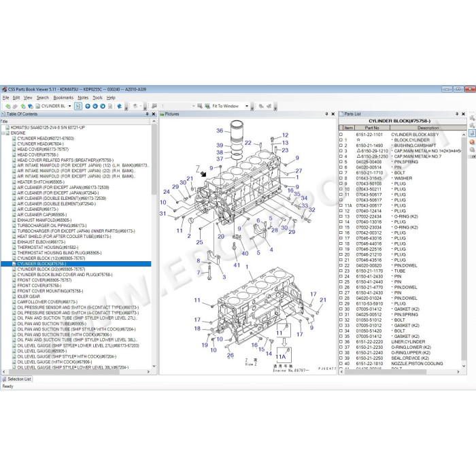This screenshot has height=476, width=476.
Task: Check the box for item 2 BUSHING,CAMSHAFT
Action: pyautogui.click(x=341, y=146)
